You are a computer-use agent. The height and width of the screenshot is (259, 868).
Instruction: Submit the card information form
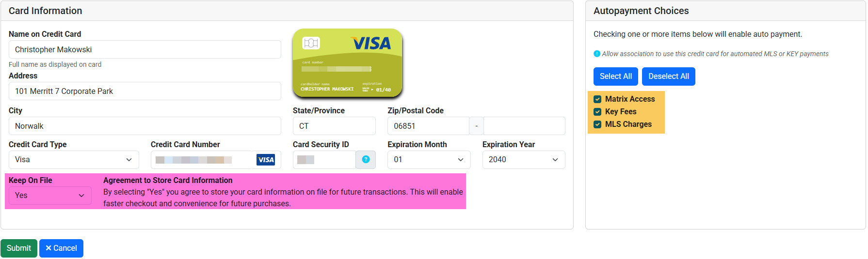point(19,248)
